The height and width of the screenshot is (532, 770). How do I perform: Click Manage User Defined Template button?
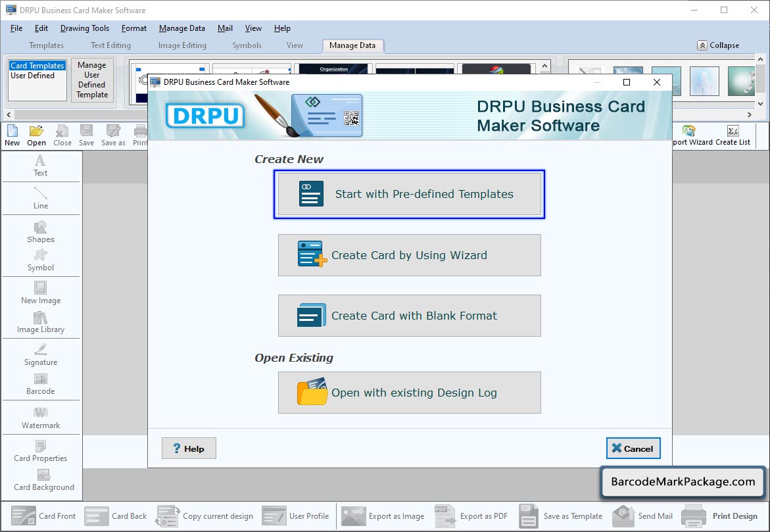point(92,80)
